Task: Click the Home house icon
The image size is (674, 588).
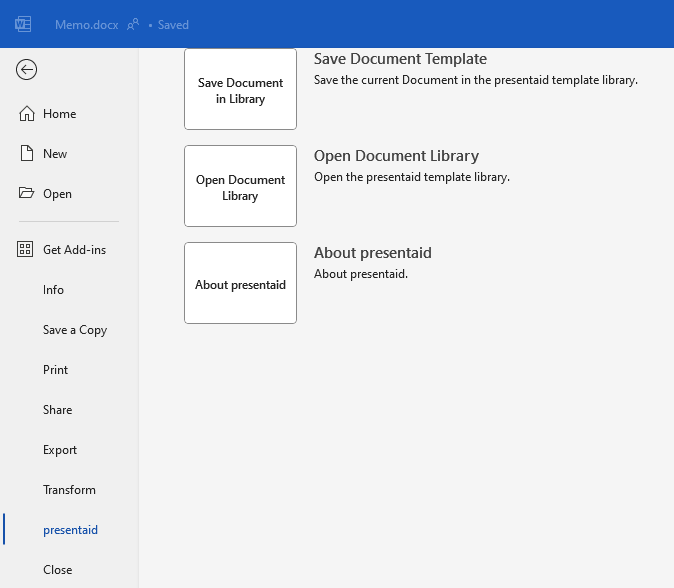Action: click(x=27, y=113)
